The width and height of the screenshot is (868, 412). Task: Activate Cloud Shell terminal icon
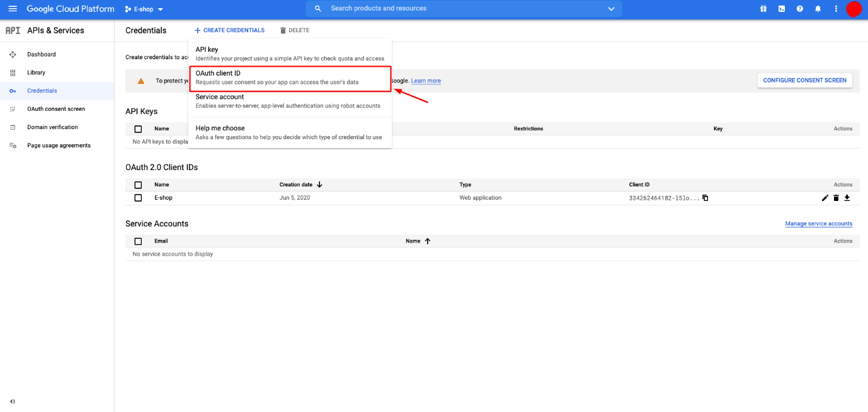pyautogui.click(x=782, y=9)
